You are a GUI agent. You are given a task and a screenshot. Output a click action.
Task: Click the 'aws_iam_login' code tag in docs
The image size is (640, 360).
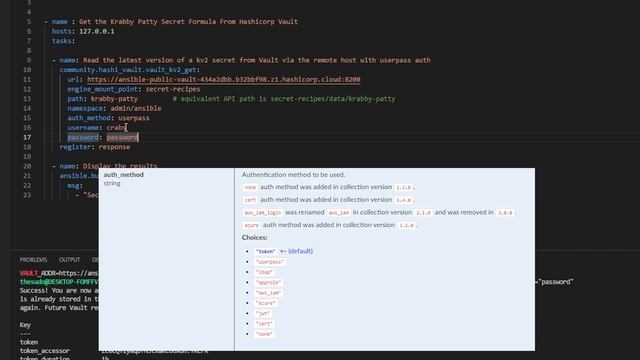[x=262, y=213]
